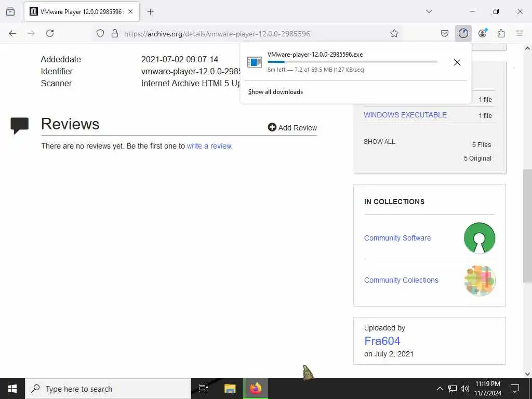The image size is (532, 399).
Task: Toggle the downloads toolbar button
Action: [463, 33]
